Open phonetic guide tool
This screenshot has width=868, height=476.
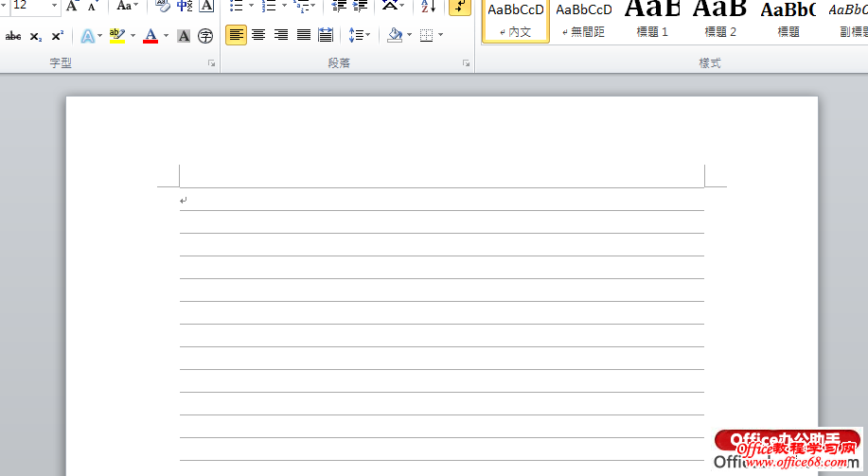[185, 6]
